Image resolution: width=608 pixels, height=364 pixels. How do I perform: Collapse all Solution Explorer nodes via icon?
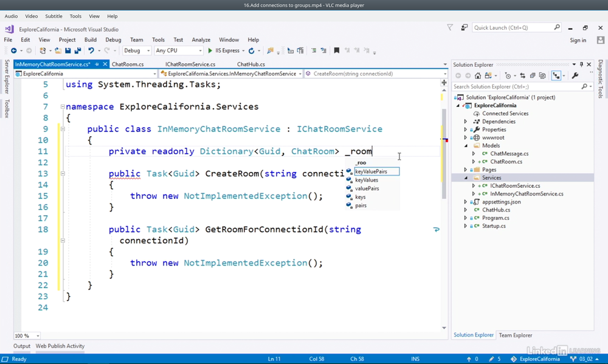tap(533, 75)
